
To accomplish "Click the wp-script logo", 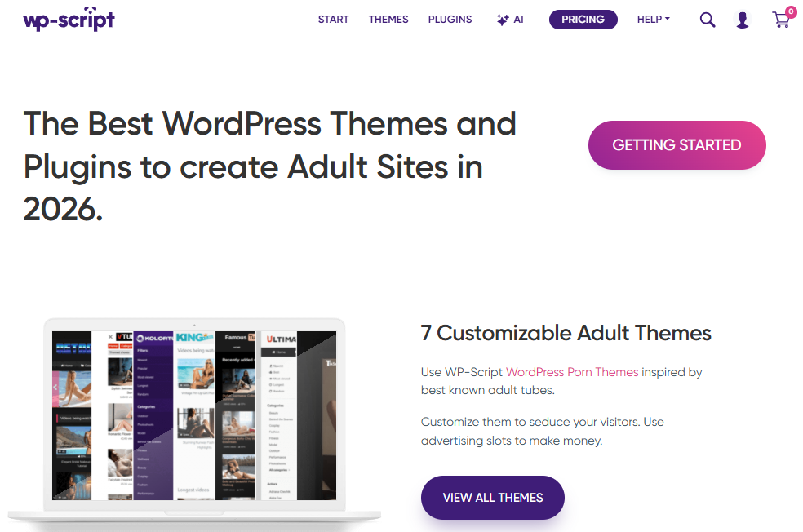I will (x=69, y=20).
